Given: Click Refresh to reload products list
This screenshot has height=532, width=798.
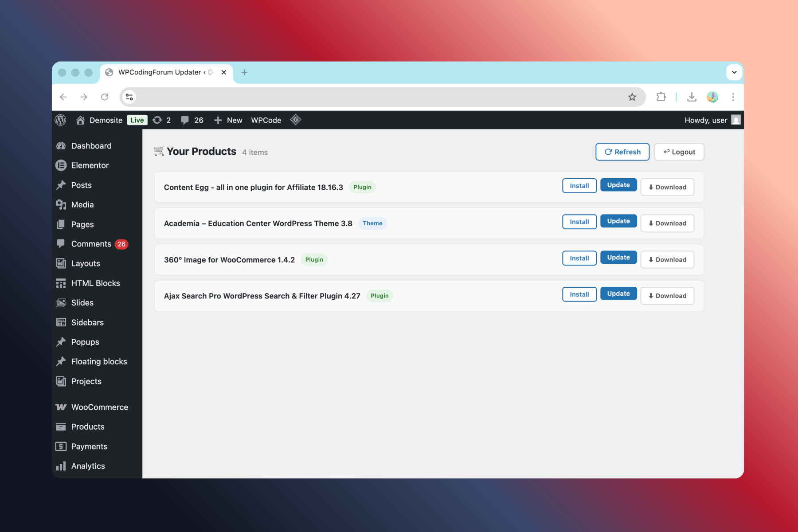Looking at the screenshot, I should pos(622,152).
